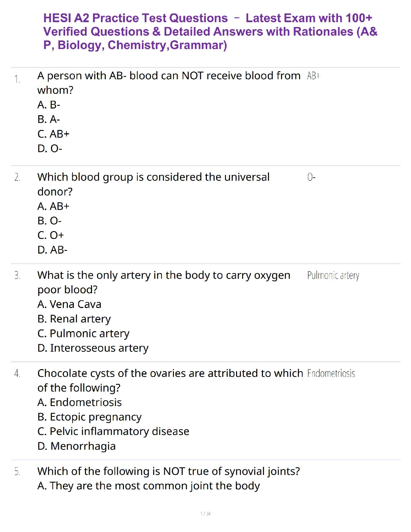Click option 'D. AB-' in question 2
This screenshot has width=411, height=532.
(x=52, y=250)
